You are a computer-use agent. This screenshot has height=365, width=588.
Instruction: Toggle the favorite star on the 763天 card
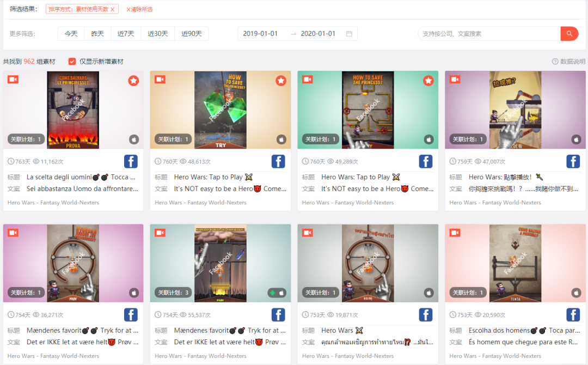point(133,81)
